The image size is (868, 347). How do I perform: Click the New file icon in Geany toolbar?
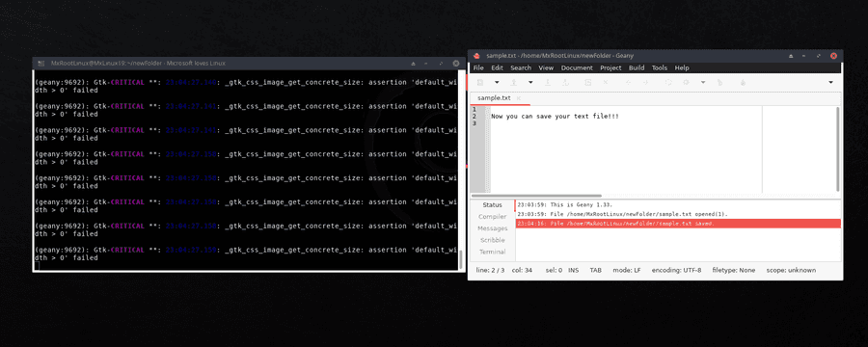coord(480,82)
